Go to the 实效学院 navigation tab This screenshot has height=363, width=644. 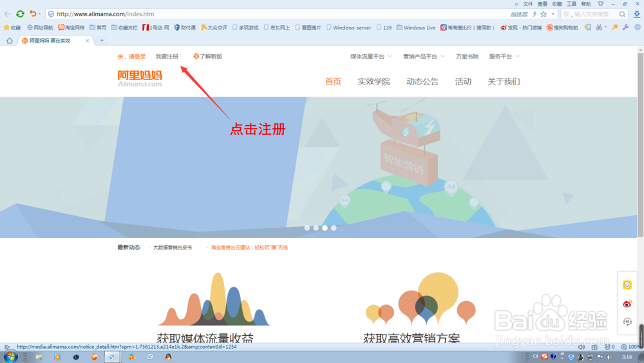374,81
